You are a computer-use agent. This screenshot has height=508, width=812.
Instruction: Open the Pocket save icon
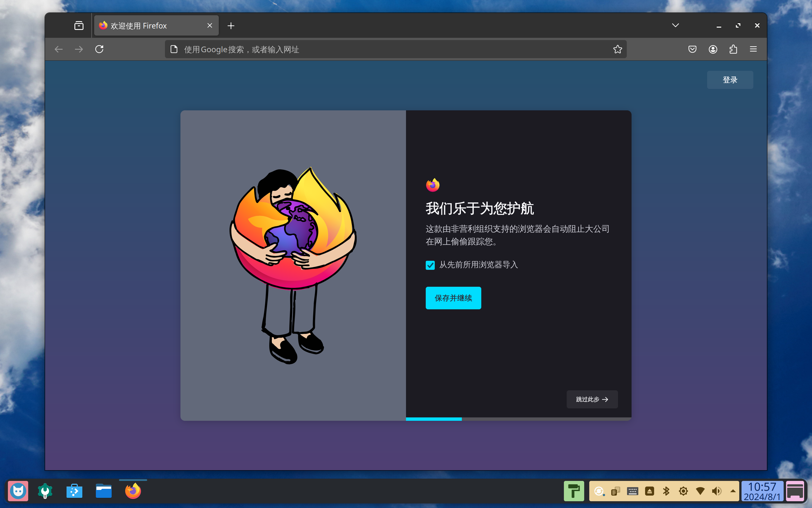(692, 49)
